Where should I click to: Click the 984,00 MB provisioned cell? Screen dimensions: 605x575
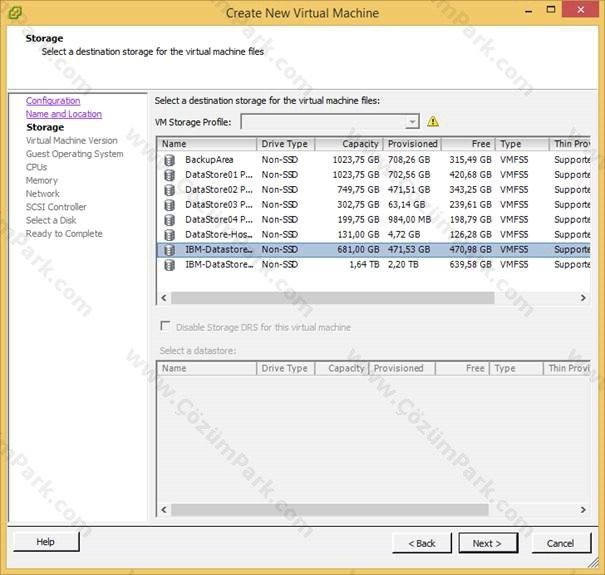pyautogui.click(x=409, y=220)
